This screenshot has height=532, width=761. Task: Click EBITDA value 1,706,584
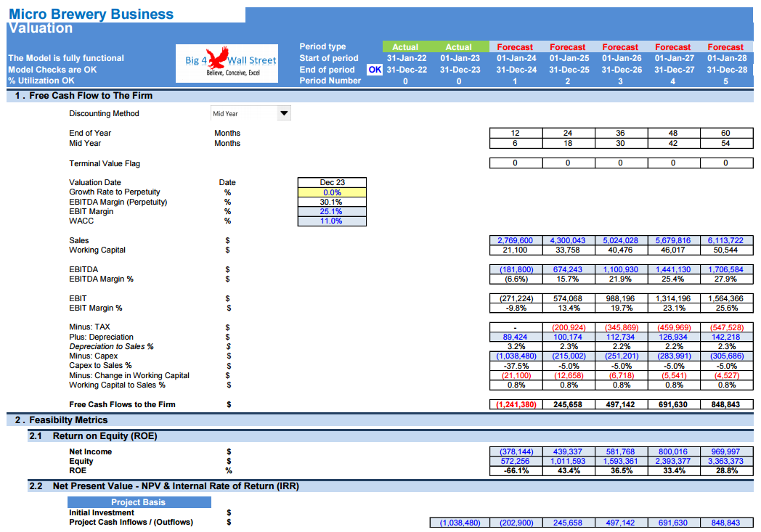pyautogui.click(x=726, y=270)
